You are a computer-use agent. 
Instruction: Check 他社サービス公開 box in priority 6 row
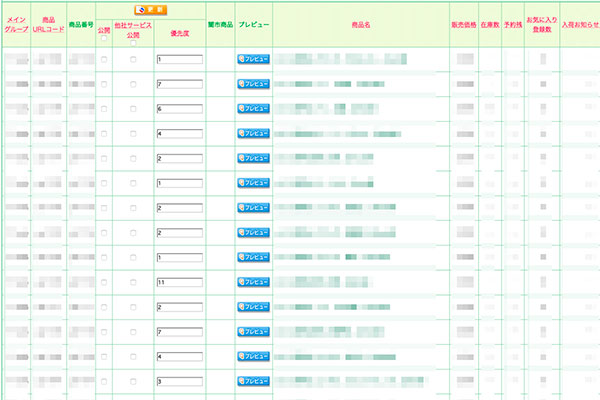click(133, 109)
